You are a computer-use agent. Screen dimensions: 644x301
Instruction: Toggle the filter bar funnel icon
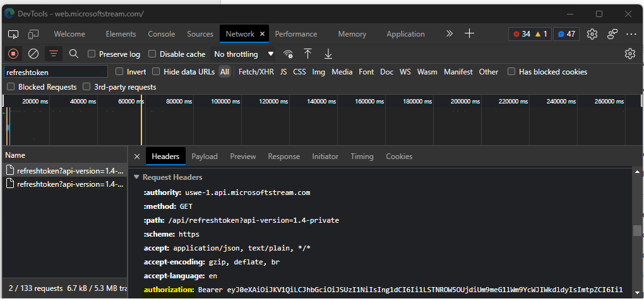54,54
